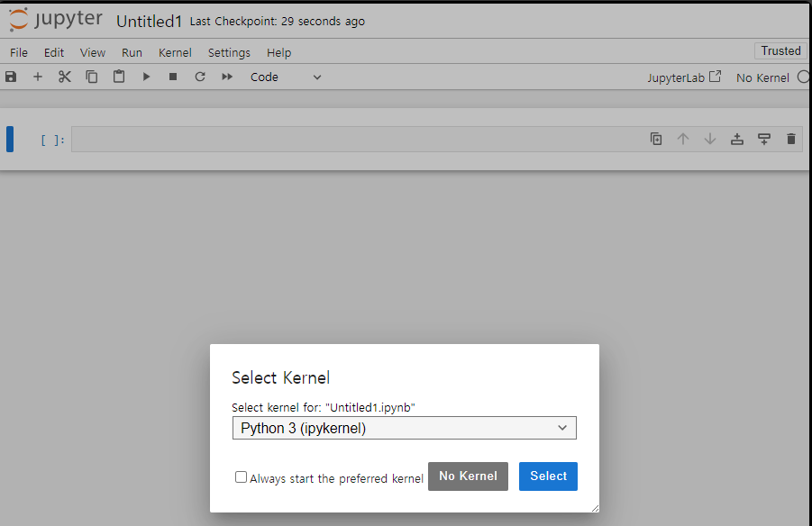
Task: Delete the cell with the trash icon
Action: click(x=790, y=139)
